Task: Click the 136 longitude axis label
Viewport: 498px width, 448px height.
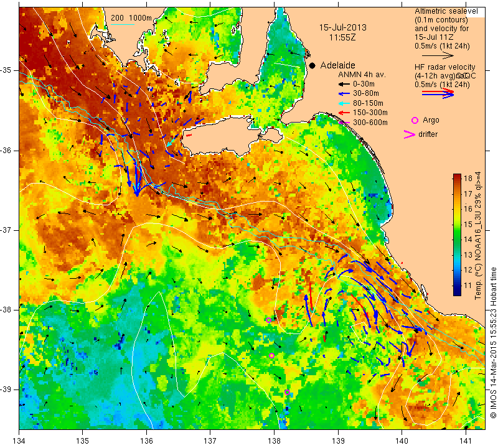Action: coord(147,441)
